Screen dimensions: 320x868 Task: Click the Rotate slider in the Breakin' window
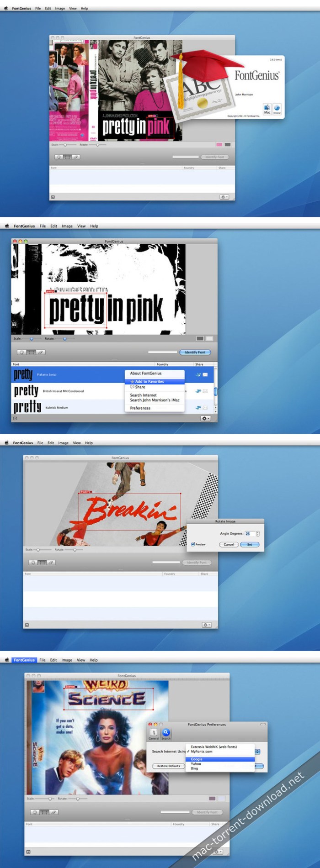coord(74,550)
